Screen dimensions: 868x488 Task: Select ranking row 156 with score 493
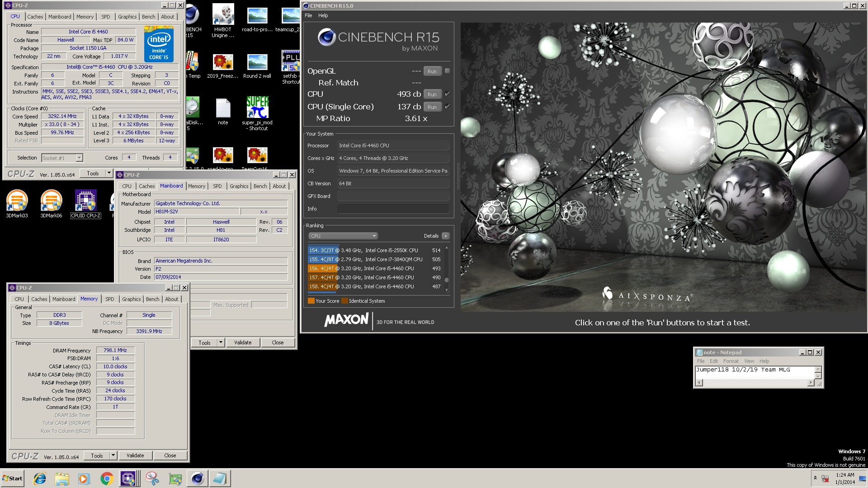pos(375,268)
